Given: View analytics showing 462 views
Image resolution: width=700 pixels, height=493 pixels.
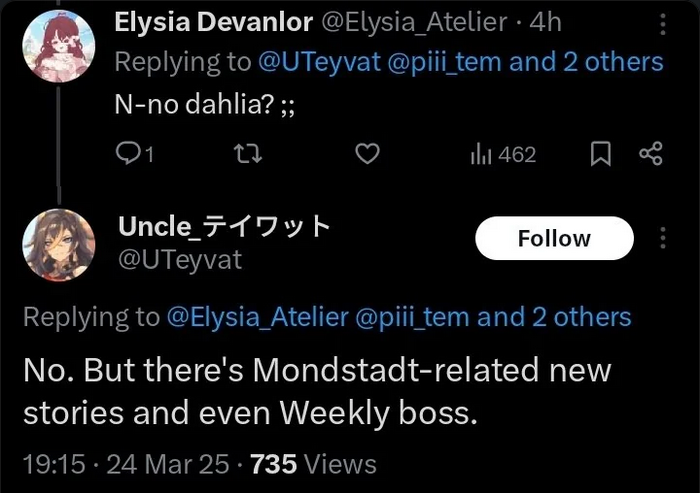Looking at the screenshot, I should (x=502, y=154).
